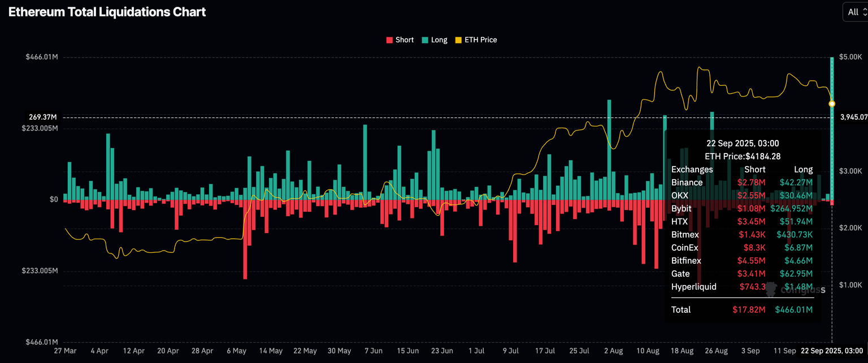This screenshot has height=363, width=868.
Task: Click the 27 Mar date axis label
Action: pyautogui.click(x=66, y=351)
